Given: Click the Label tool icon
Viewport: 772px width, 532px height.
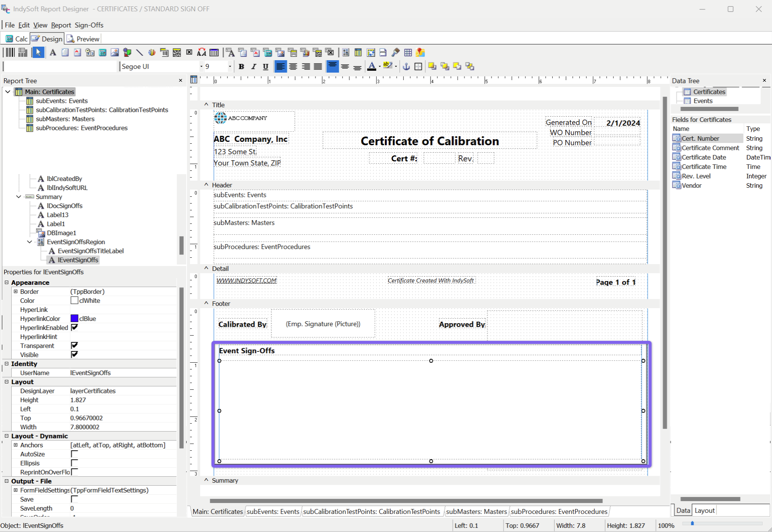Looking at the screenshot, I should 53,52.
